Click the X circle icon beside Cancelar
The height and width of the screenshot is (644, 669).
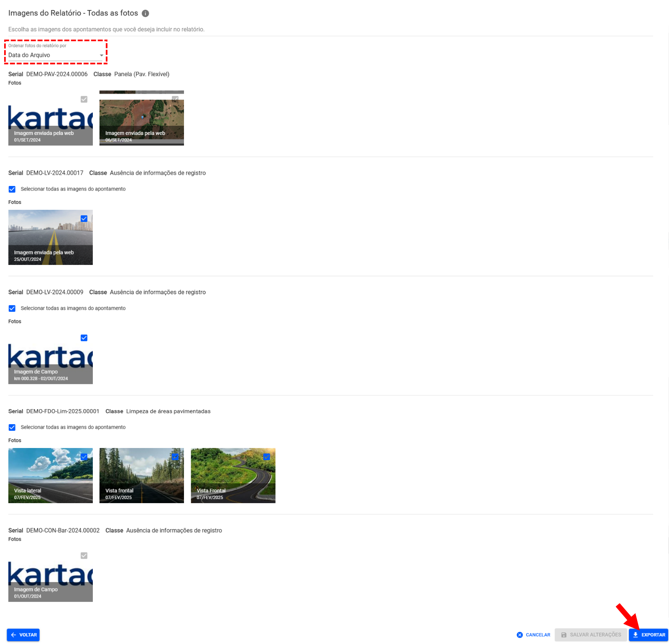(520, 635)
